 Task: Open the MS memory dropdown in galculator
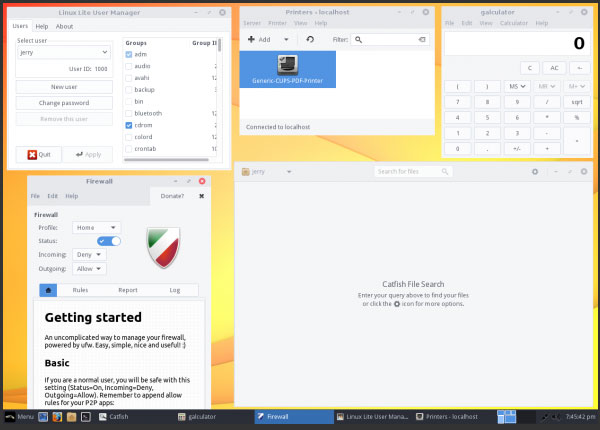(517, 86)
